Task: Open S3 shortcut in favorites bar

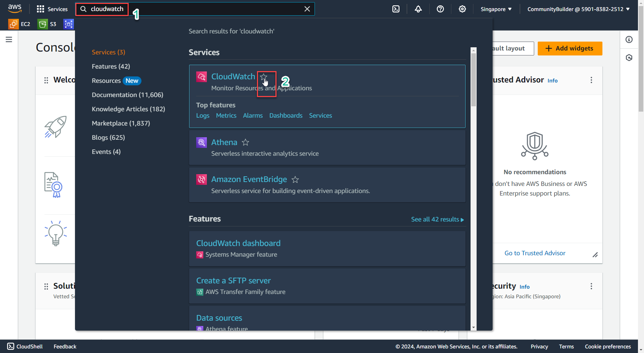Action: click(x=47, y=24)
